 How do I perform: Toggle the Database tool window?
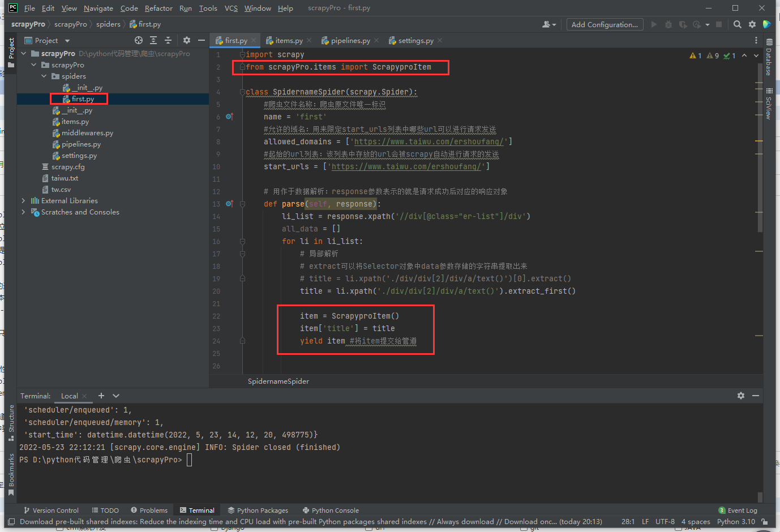769,57
